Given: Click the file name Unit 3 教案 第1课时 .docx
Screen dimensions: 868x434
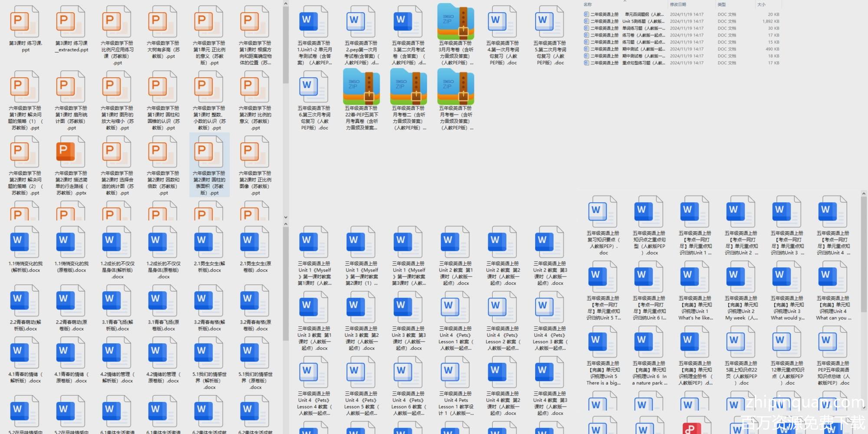Looking at the screenshot, I should (x=314, y=339).
